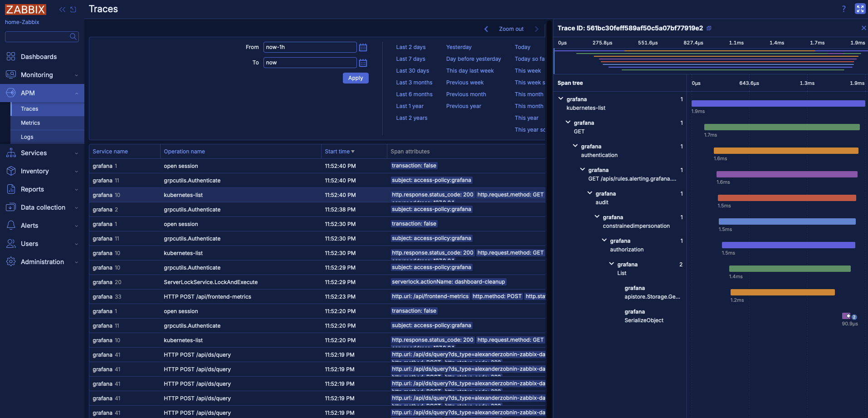The height and width of the screenshot is (418, 868).
Task: Collapse the grafana audit span node
Action: coord(590,193)
